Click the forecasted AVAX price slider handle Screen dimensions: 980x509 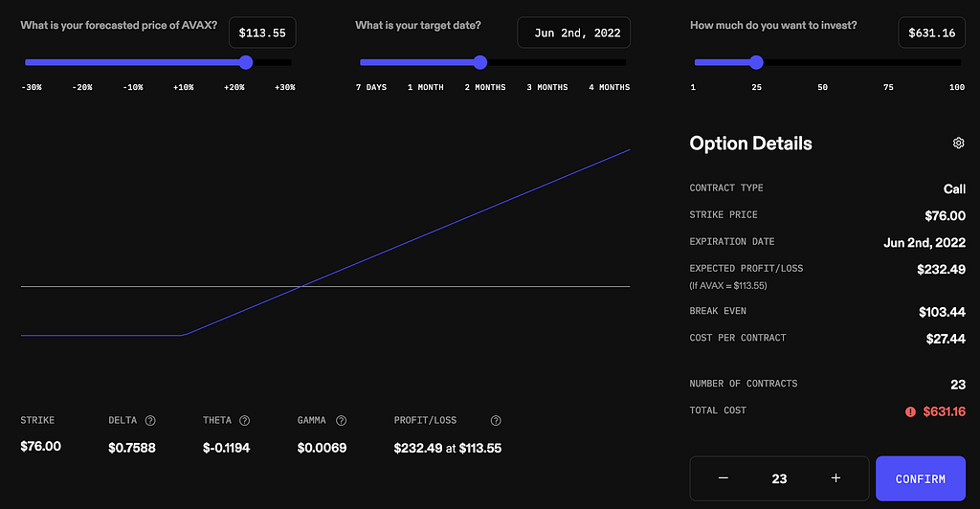246,62
